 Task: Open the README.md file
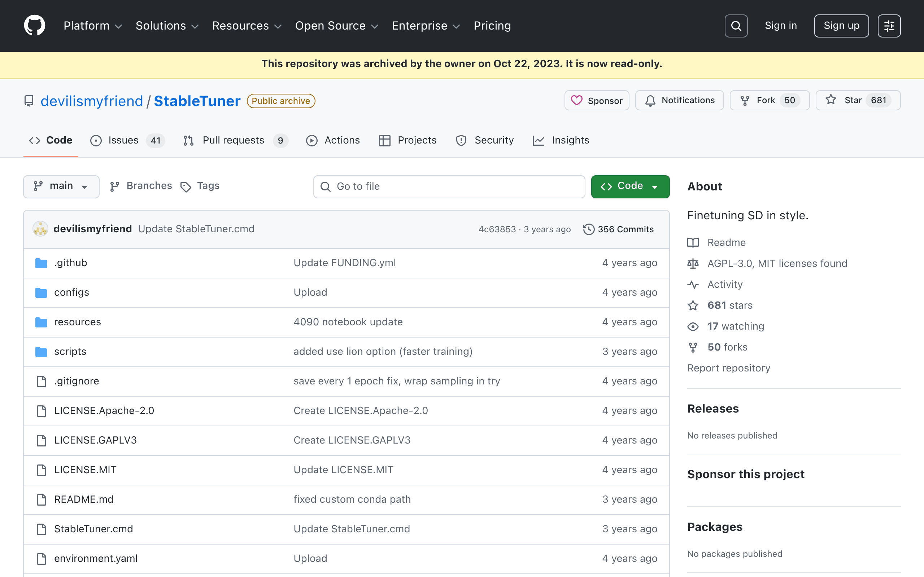pyautogui.click(x=84, y=499)
